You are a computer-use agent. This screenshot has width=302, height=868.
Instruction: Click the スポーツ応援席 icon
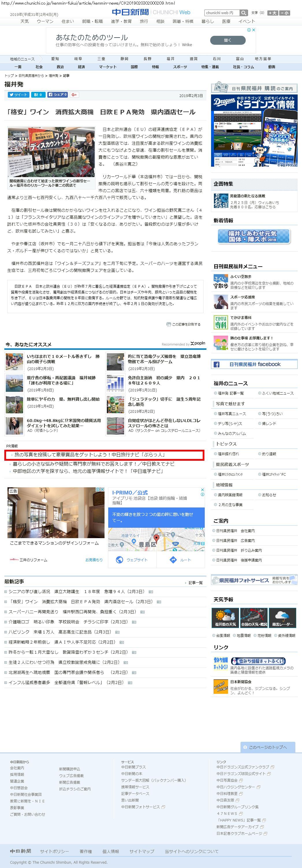click(x=221, y=302)
